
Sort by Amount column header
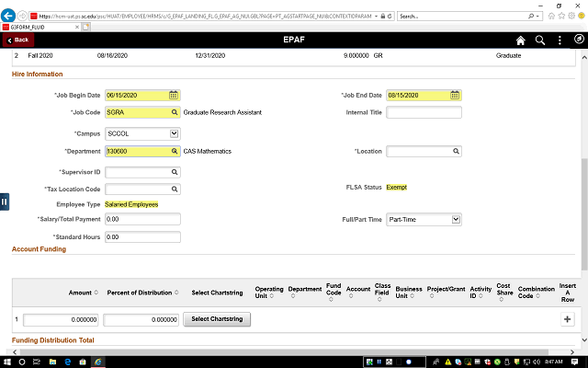[x=84, y=293]
